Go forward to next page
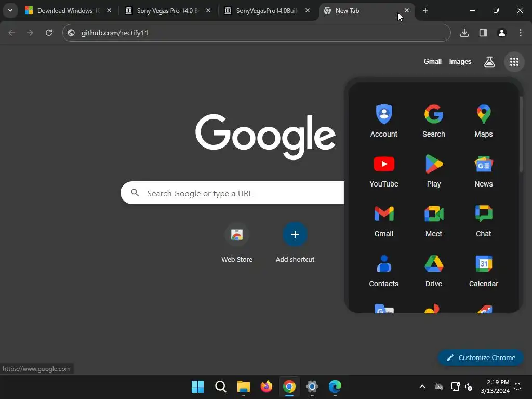532x399 pixels. (30, 33)
